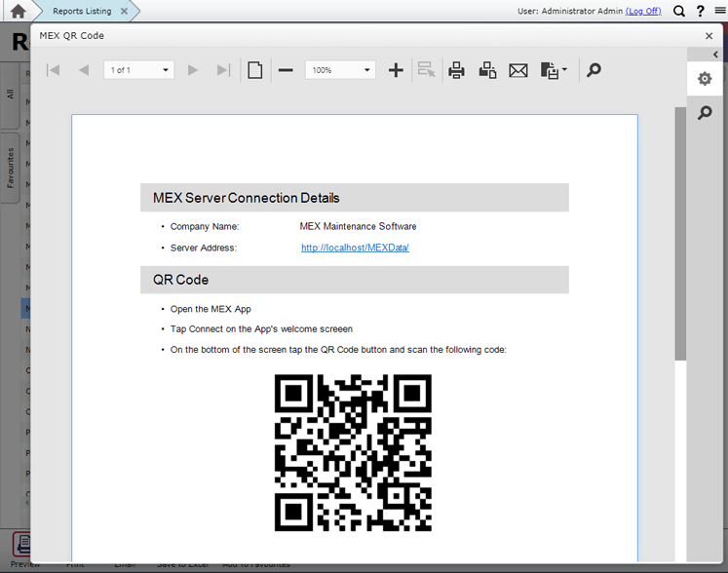Open the http://localhost/MEXData/ link
The width and height of the screenshot is (728, 573).
click(x=355, y=248)
